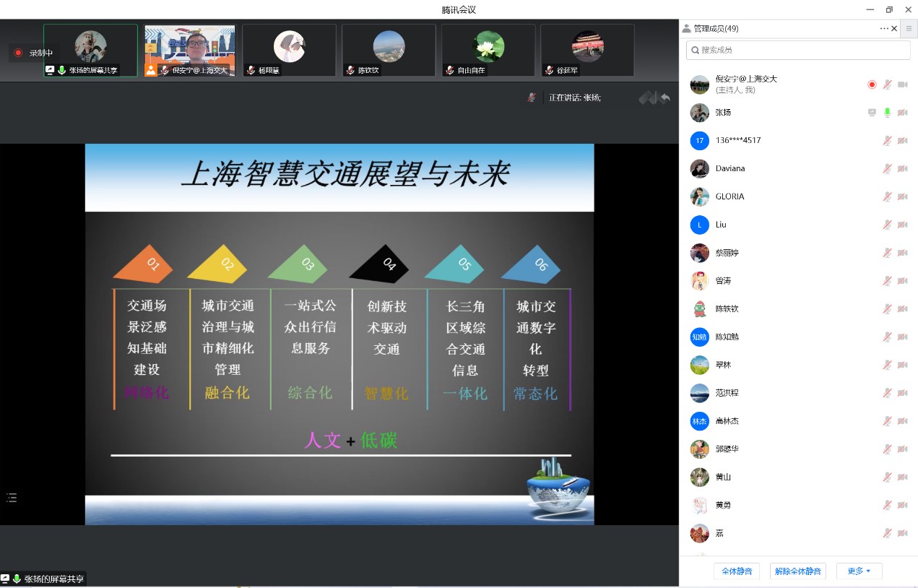Click the 腾讯会议 title bar text
Screen dimensions: 918x588
pos(459,9)
